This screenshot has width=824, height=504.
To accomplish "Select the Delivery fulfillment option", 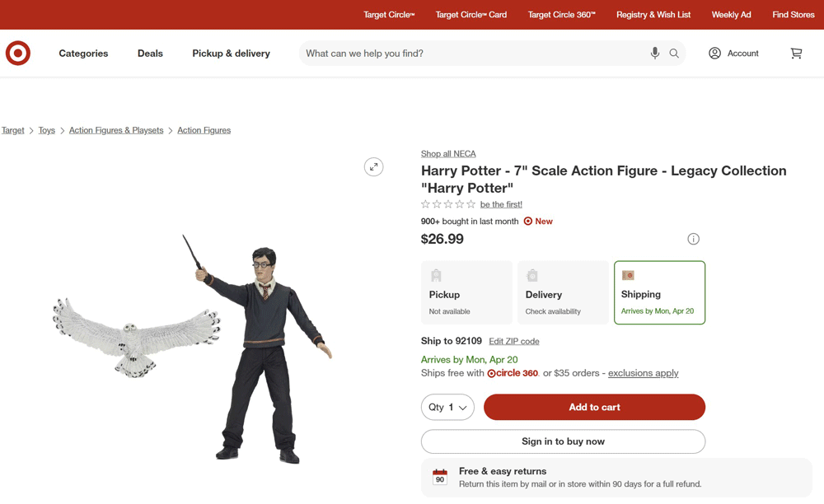I will click(564, 292).
